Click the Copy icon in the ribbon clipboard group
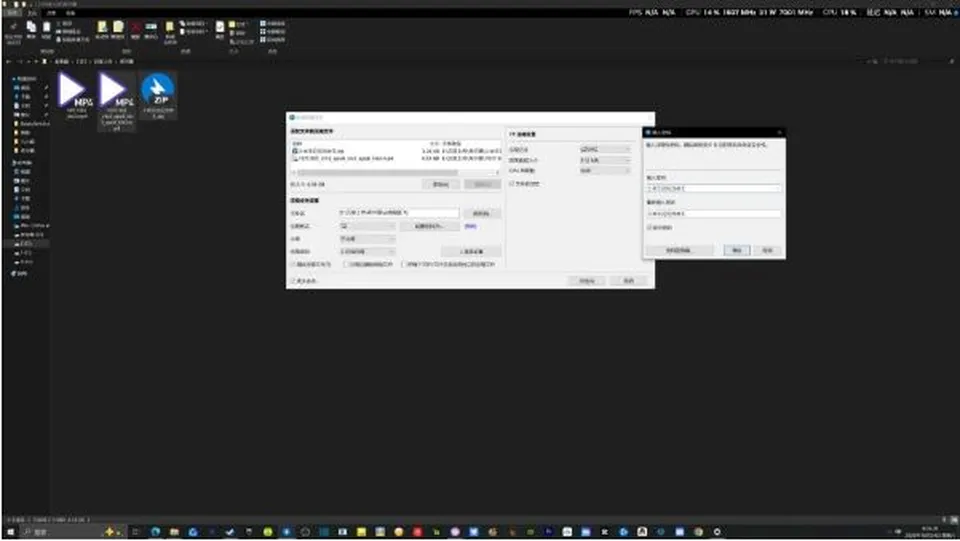 click(31, 28)
